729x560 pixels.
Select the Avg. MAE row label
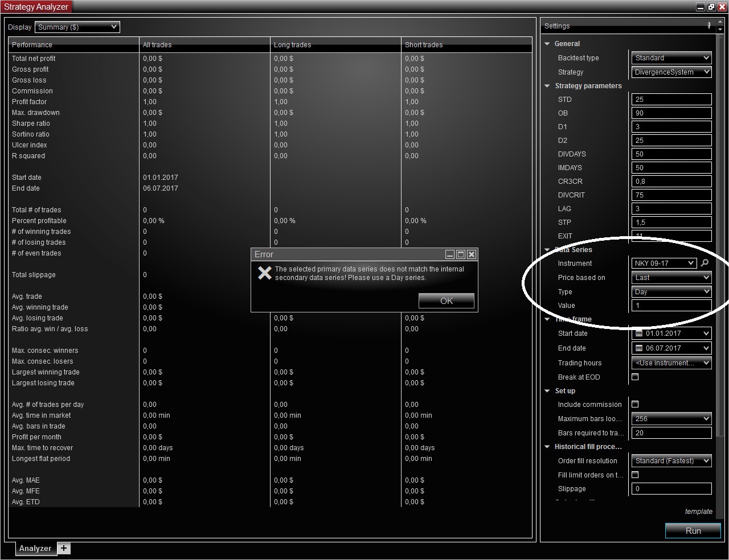pos(26,480)
